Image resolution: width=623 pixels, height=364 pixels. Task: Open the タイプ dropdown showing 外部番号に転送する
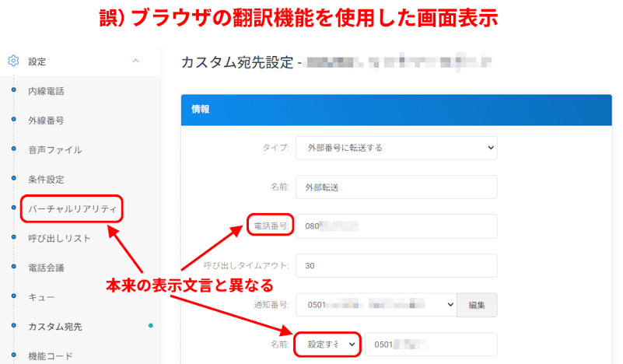(x=397, y=147)
